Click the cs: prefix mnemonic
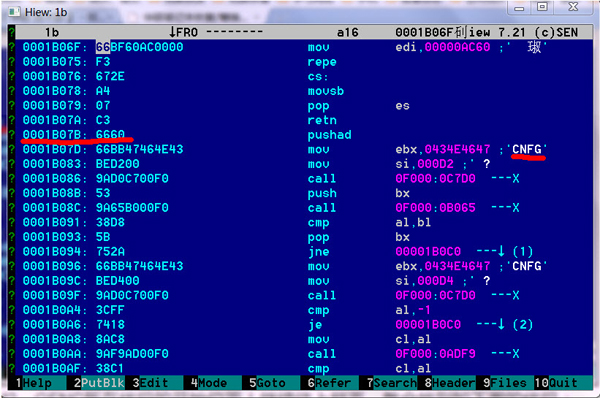Screen dimensions: 600x398 pos(318,76)
